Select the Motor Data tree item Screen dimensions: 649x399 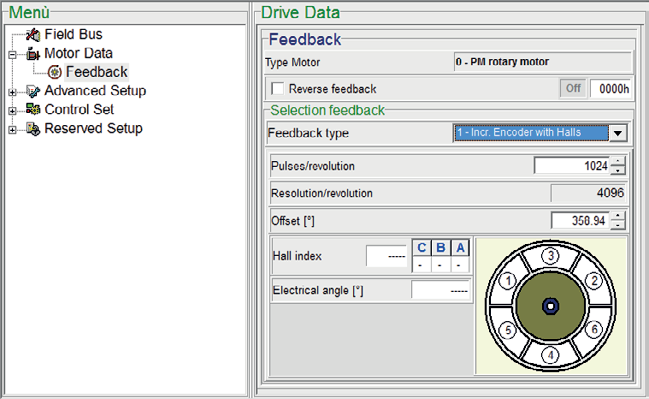(78, 53)
